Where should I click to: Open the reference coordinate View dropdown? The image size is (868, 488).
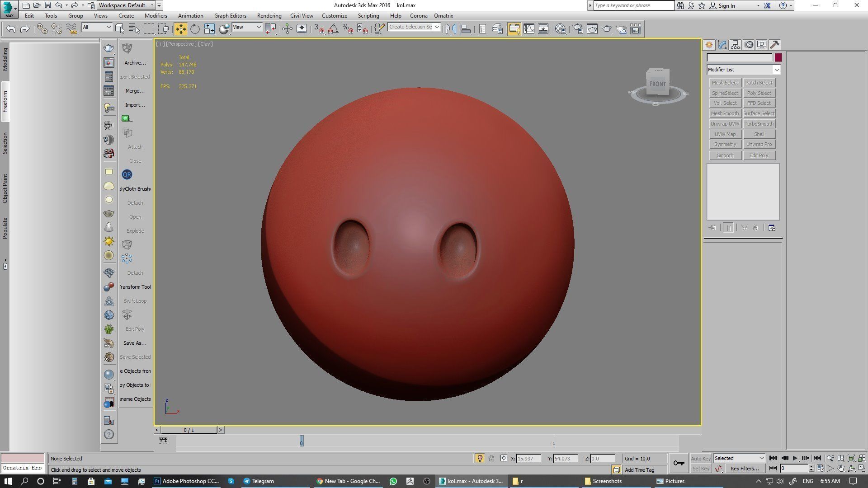coord(247,27)
